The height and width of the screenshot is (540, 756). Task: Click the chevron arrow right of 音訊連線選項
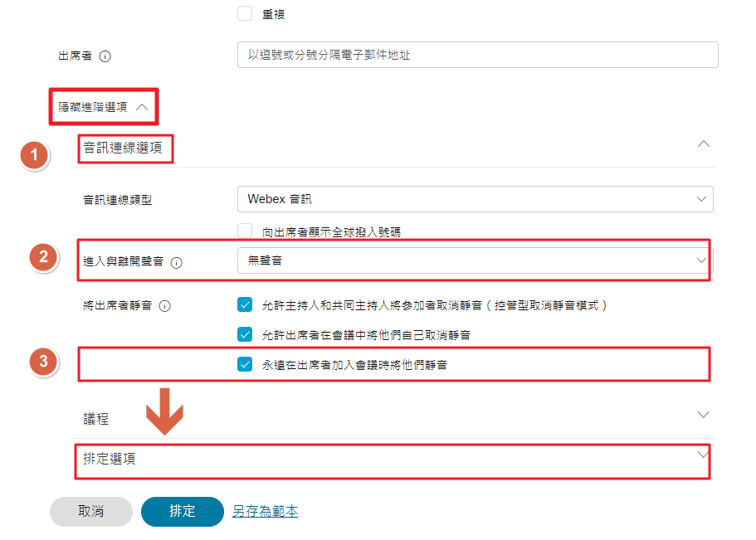(x=704, y=144)
